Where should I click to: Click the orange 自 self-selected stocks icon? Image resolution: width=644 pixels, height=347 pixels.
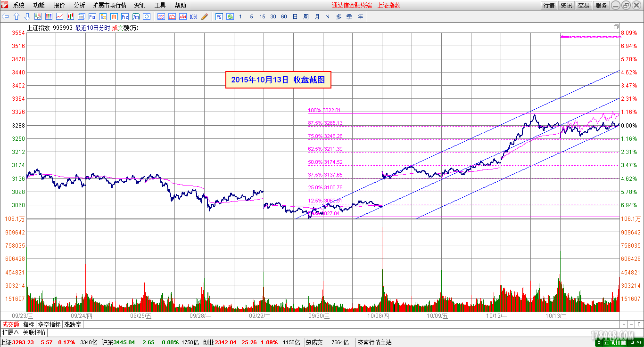coord(114,16)
